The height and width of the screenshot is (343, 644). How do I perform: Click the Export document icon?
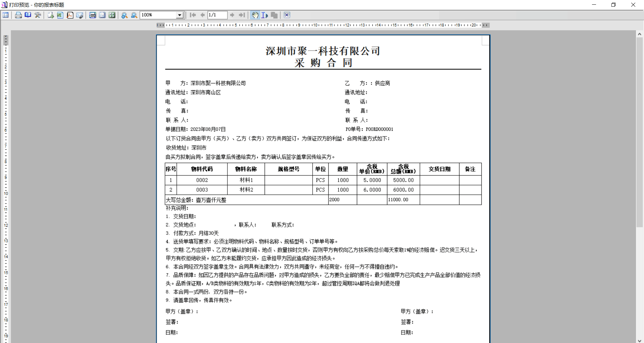pyautogui.click(x=51, y=15)
